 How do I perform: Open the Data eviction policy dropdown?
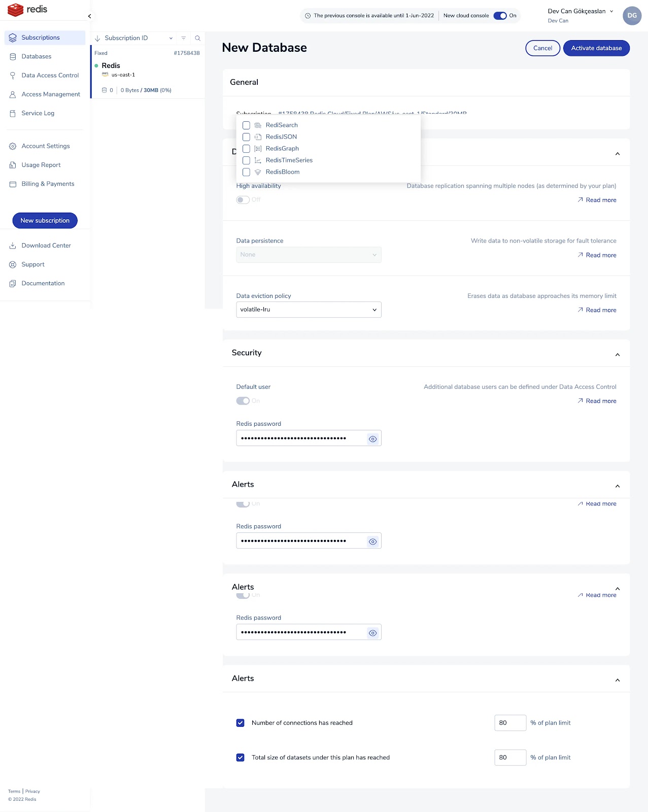(309, 310)
